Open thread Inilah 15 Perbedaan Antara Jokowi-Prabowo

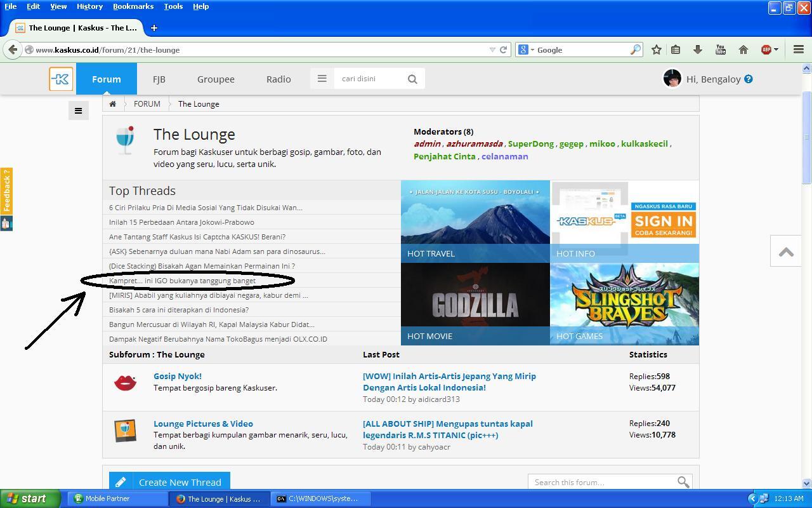181,222
